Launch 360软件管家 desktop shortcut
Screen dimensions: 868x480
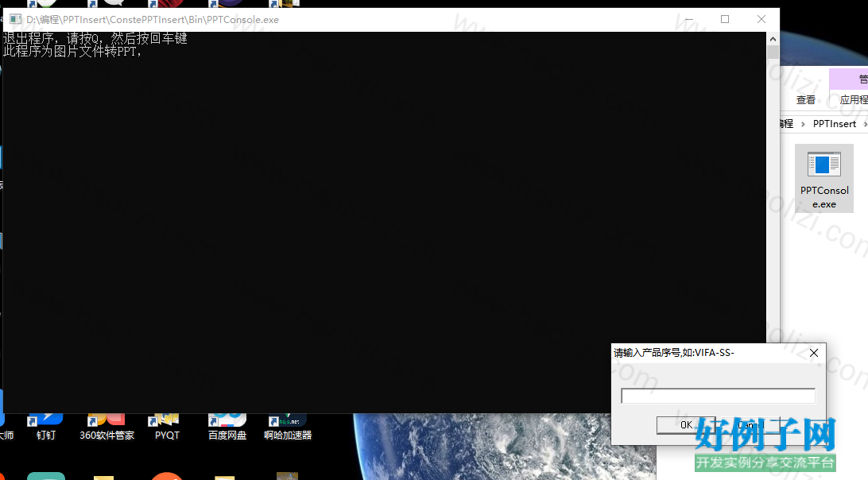[107, 427]
